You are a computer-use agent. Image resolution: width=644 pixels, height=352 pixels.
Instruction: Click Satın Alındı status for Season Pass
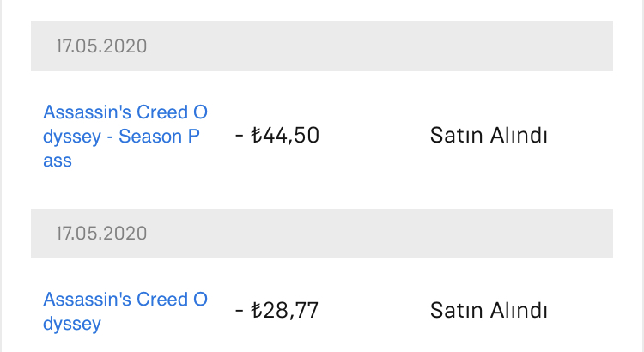coord(489,135)
